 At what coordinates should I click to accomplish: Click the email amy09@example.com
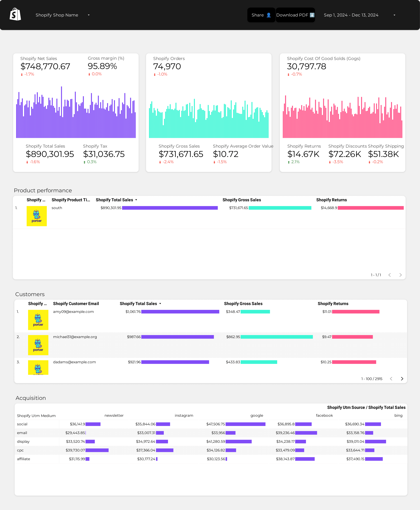[73, 312]
